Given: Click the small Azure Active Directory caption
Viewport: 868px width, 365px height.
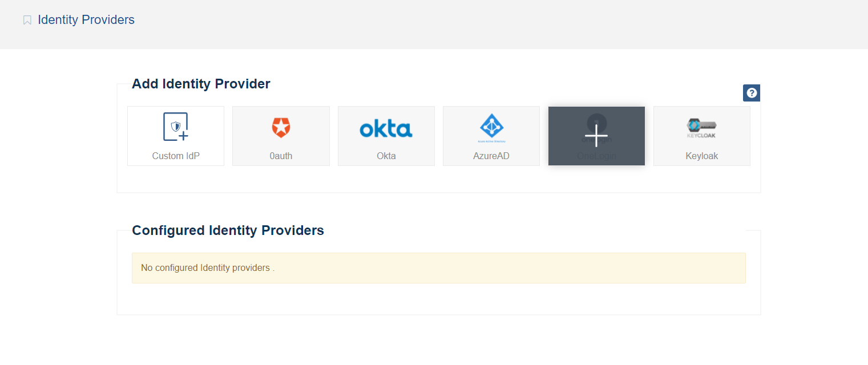Looking at the screenshot, I should [491, 140].
